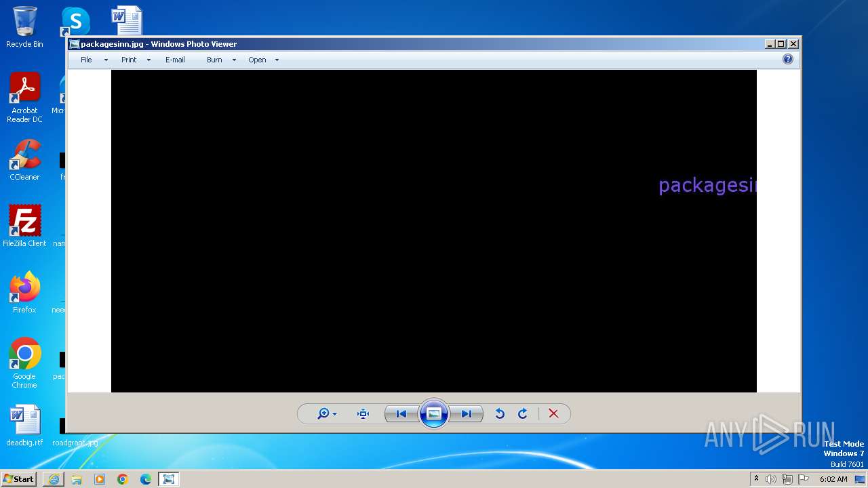The height and width of the screenshot is (488, 868).
Task: Open the Print menu
Action: (129, 60)
